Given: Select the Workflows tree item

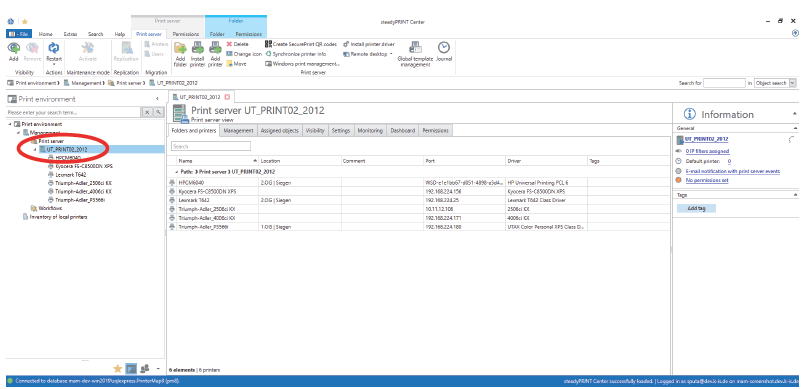Looking at the screenshot, I should 50,208.
